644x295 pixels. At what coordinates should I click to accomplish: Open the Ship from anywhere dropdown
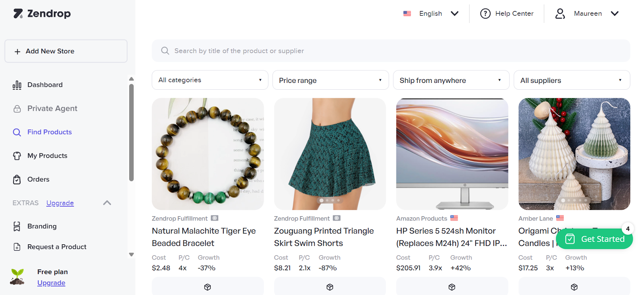(x=450, y=80)
